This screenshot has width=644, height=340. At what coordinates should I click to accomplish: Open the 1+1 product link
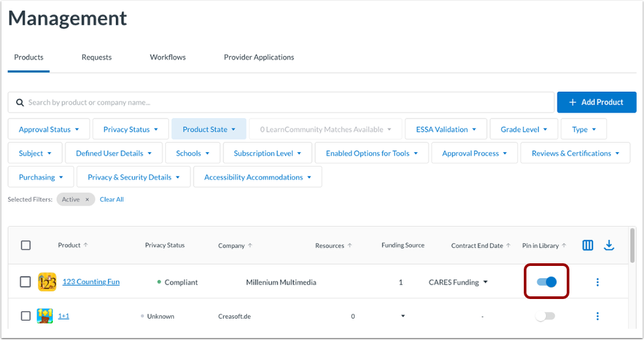(63, 316)
